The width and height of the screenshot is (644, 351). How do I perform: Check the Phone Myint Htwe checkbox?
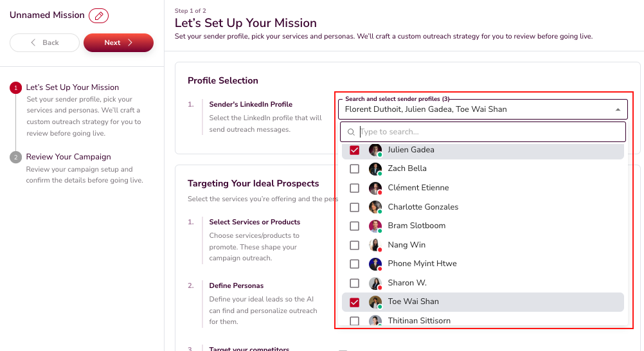click(x=354, y=264)
